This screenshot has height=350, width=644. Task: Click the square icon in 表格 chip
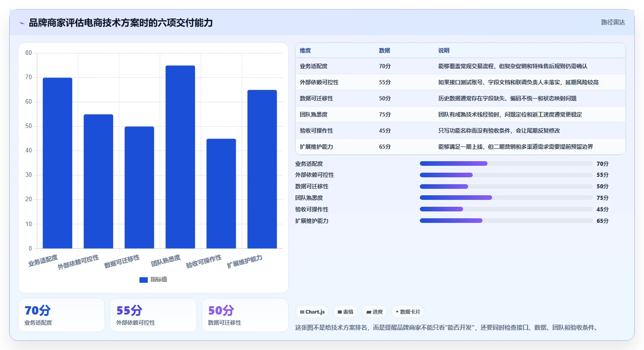click(340, 312)
